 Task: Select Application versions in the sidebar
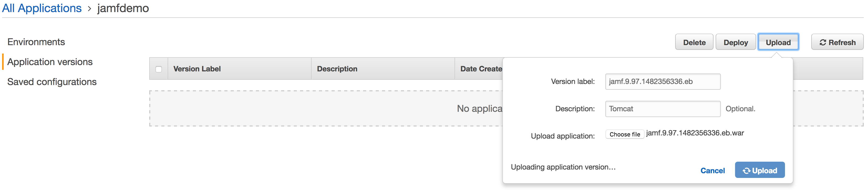(x=50, y=62)
